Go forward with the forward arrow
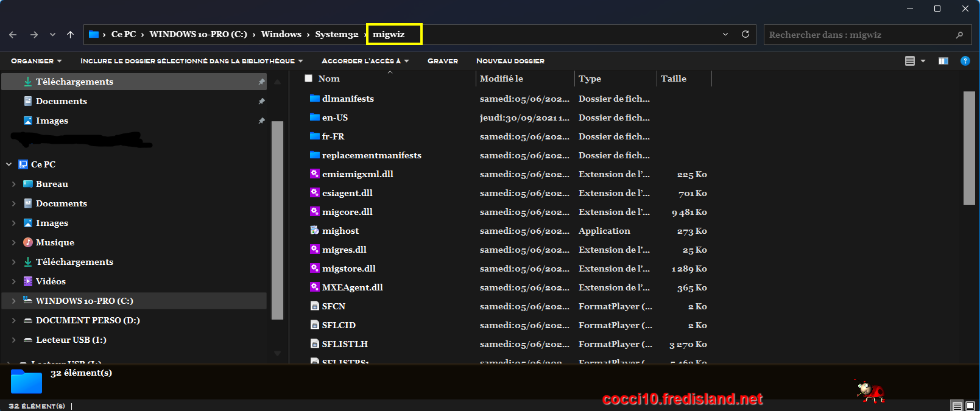The width and height of the screenshot is (980, 411). click(34, 35)
